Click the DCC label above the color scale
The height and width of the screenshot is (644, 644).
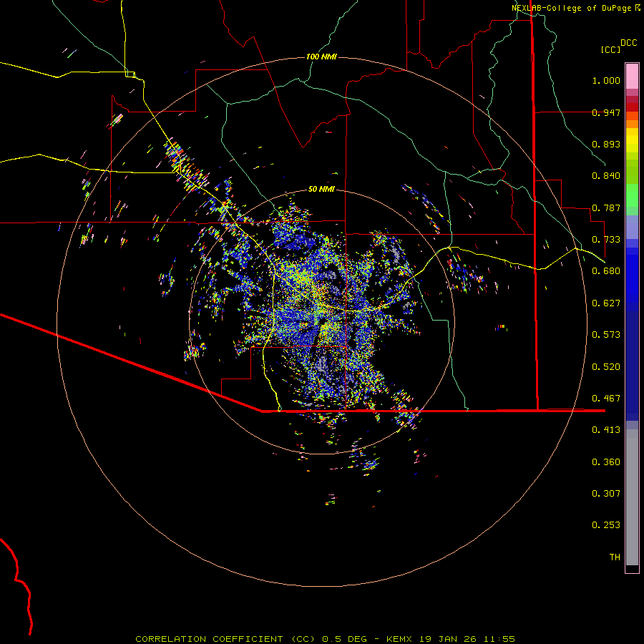tap(628, 43)
